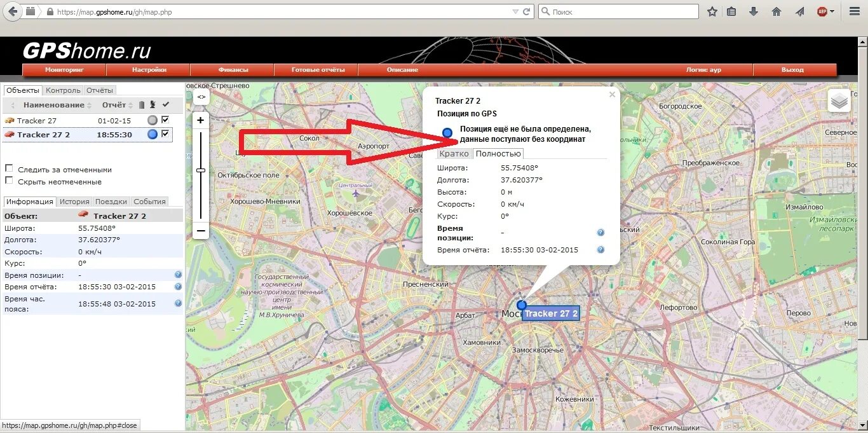Image resolution: width=868 pixels, height=433 pixels.
Task: Switch popup to the Полностью tab
Action: click(x=498, y=154)
